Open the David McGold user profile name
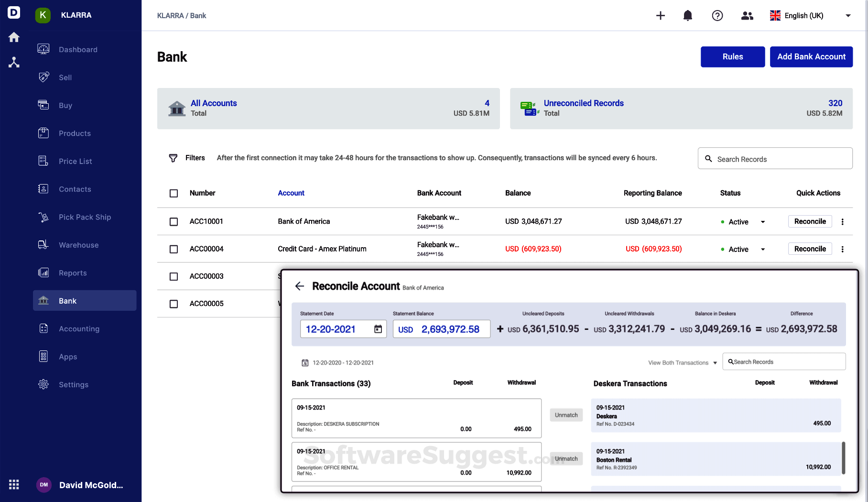This screenshot has width=868, height=502. [91, 485]
